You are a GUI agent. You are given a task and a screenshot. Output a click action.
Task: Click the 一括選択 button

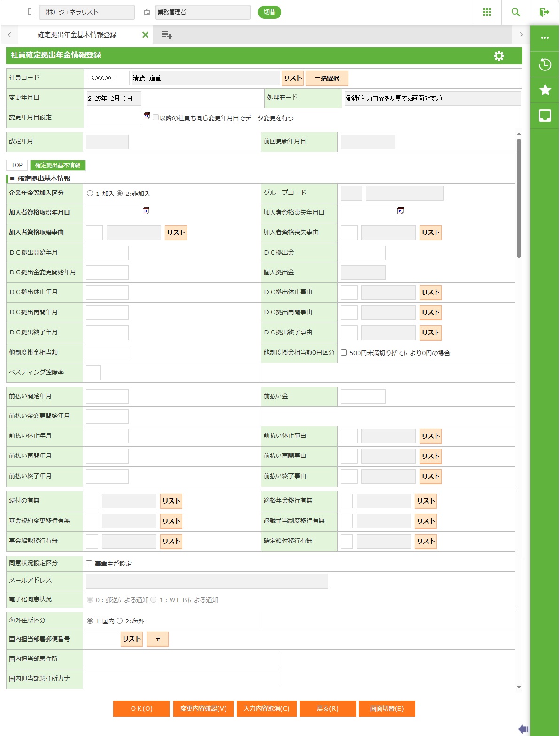pyautogui.click(x=327, y=78)
